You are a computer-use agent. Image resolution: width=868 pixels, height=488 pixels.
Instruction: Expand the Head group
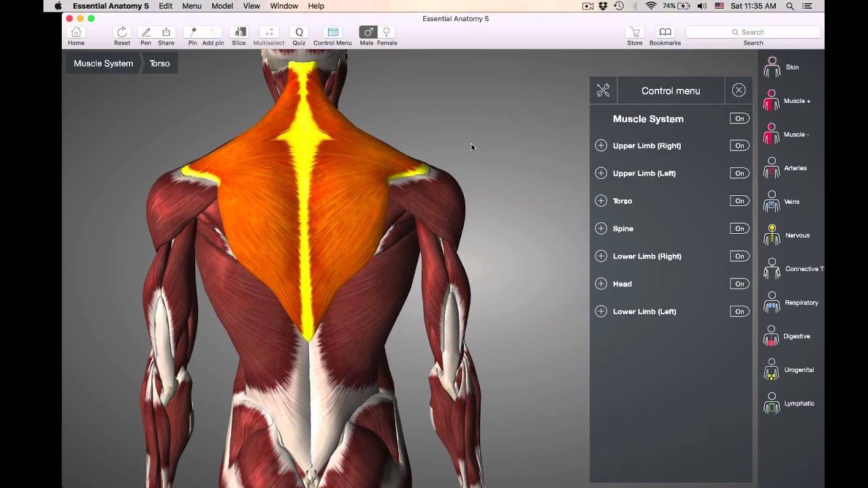[601, 283]
